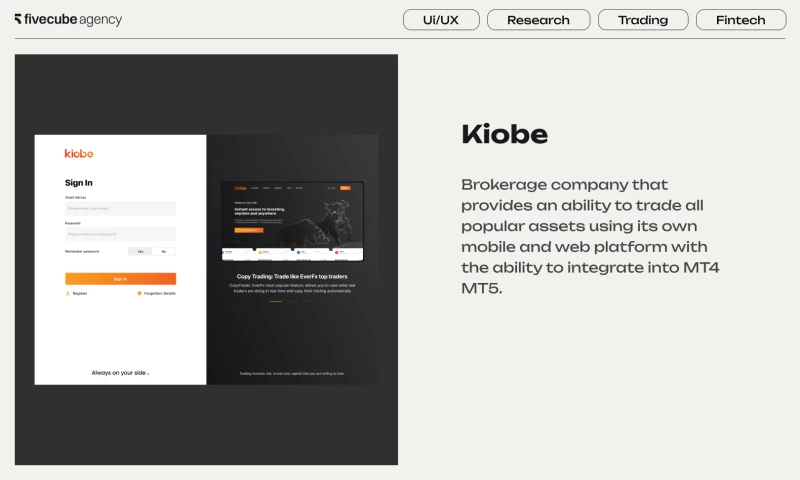800x480 pixels.
Task: Focus the Email Address input field
Action: click(x=120, y=209)
